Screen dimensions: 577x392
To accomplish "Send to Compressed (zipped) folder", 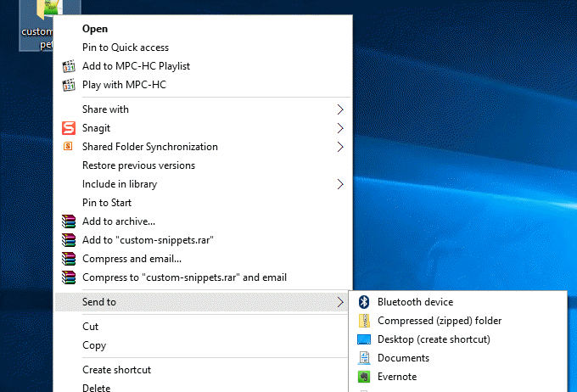I will pyautogui.click(x=457, y=321).
